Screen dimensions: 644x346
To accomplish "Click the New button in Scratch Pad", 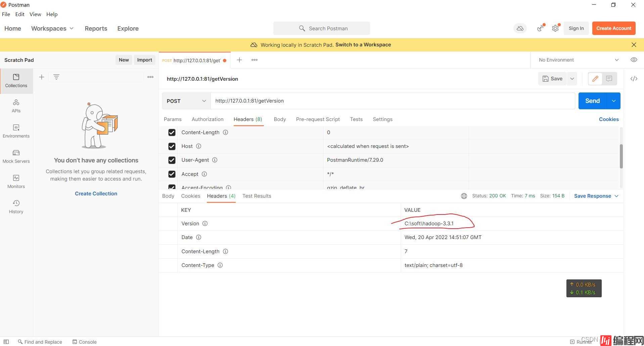I will 124,60.
